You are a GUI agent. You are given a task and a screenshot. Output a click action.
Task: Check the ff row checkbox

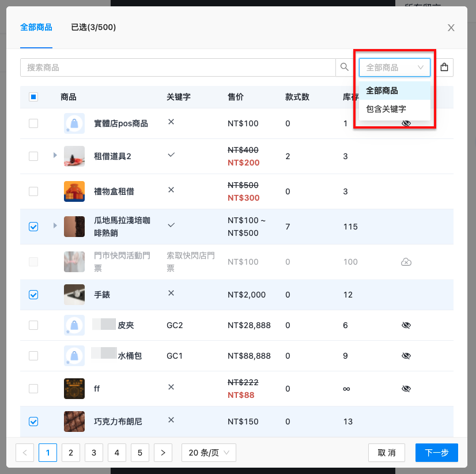tap(33, 388)
